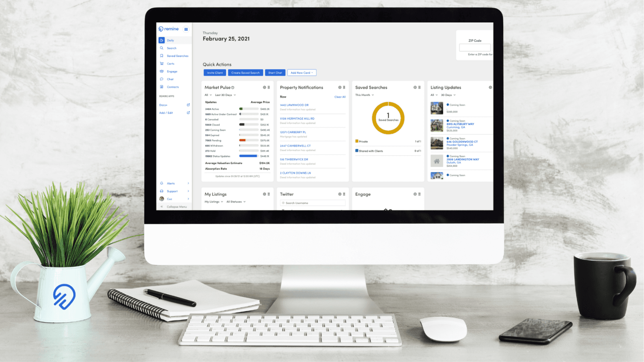Open the 646 GOLDENWOOD CT listing thumbnail
This screenshot has height=362, width=644.
pos(437,143)
